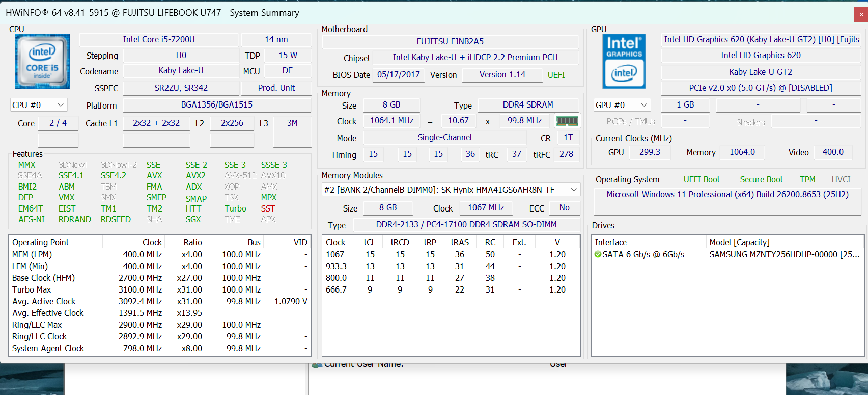This screenshot has height=395, width=868.
Task: Select the platform value BGA1356/BGA1515
Action: (217, 104)
